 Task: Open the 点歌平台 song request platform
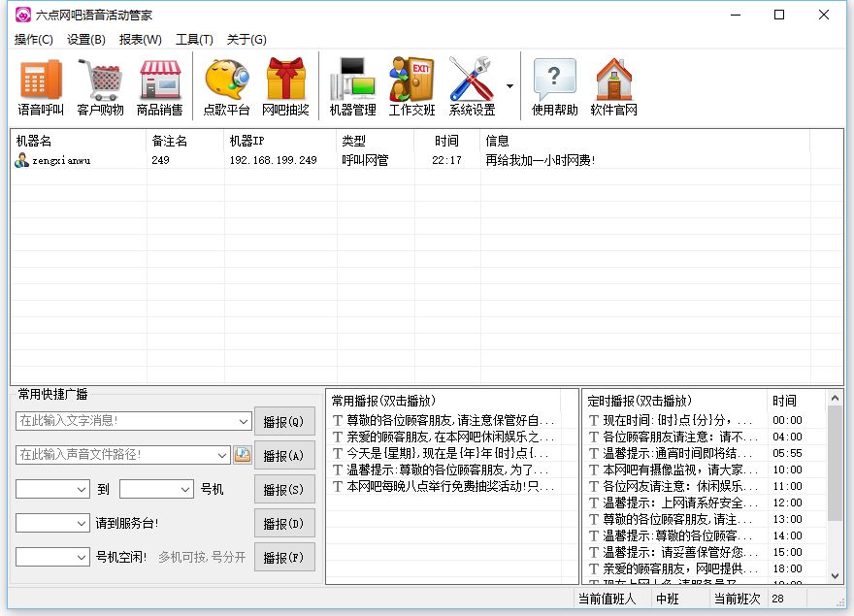(x=225, y=84)
